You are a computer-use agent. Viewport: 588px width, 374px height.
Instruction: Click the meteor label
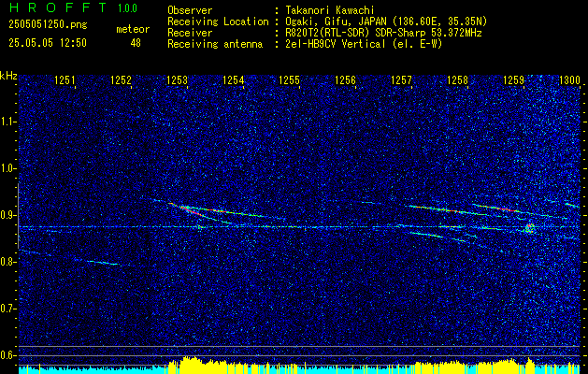[x=133, y=29]
